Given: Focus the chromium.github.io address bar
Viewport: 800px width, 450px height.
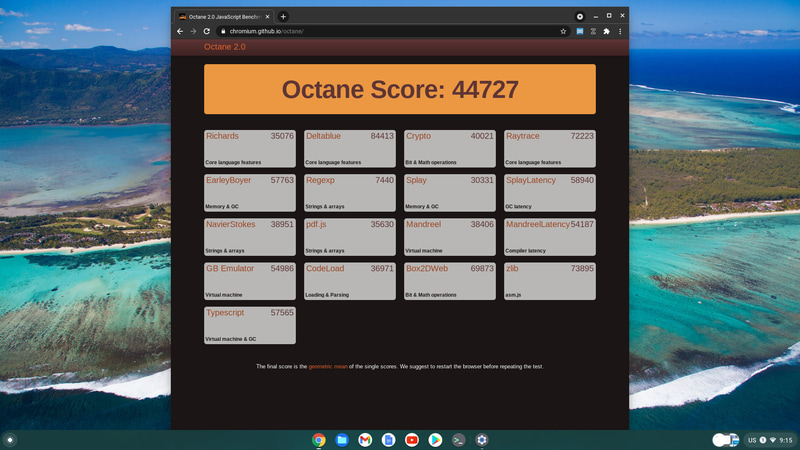Looking at the screenshot, I should coord(393,31).
